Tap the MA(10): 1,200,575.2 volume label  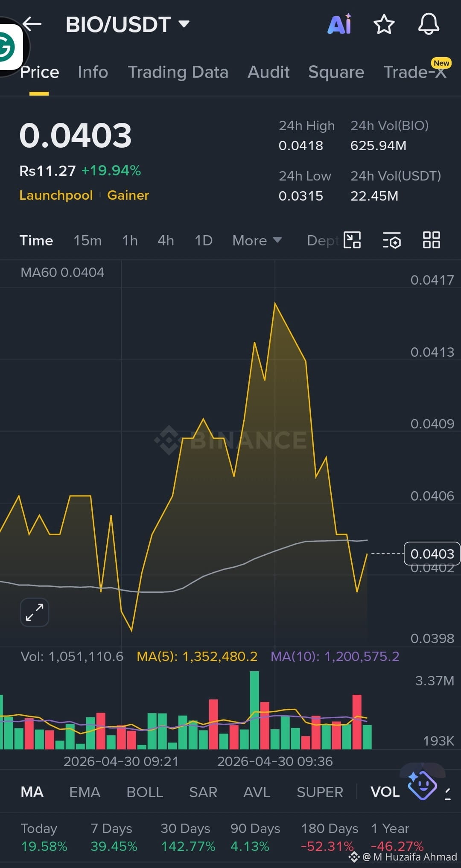point(335,656)
